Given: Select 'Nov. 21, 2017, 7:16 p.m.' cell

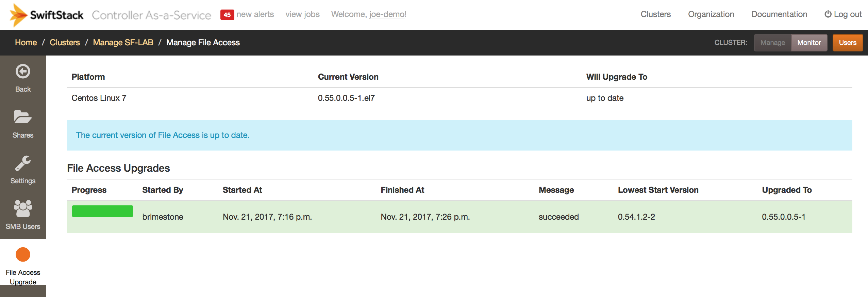Looking at the screenshot, I should coord(267,217).
